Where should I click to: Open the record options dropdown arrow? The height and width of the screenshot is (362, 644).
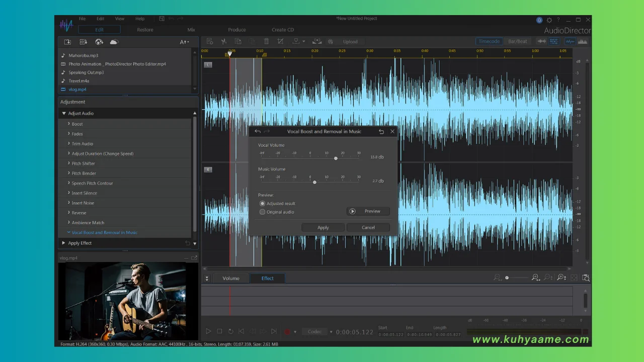click(295, 332)
